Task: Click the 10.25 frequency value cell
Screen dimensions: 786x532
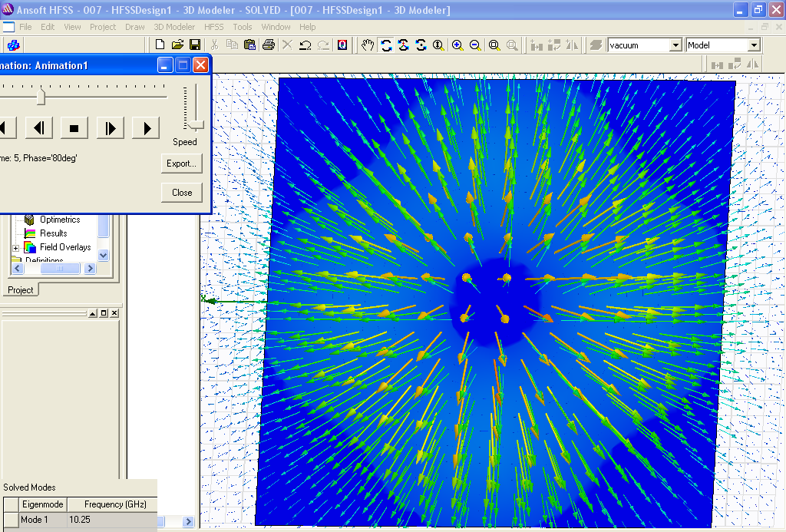Action: coord(112,520)
